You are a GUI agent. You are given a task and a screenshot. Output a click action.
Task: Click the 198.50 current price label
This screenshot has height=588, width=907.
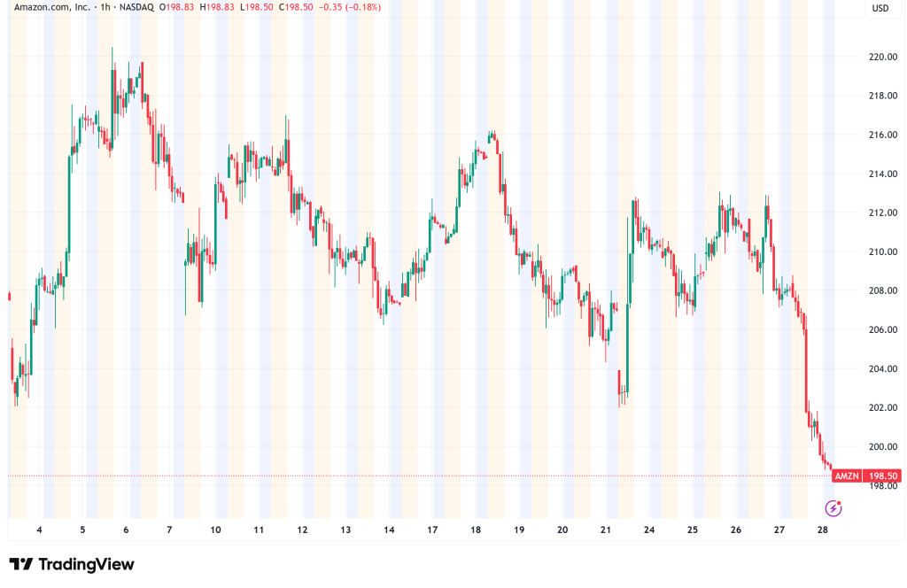click(881, 476)
